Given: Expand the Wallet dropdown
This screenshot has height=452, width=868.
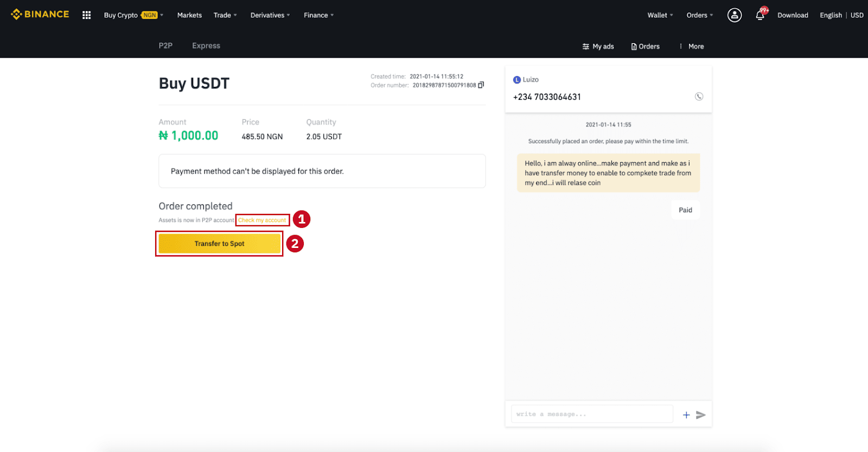Looking at the screenshot, I should pyautogui.click(x=660, y=15).
